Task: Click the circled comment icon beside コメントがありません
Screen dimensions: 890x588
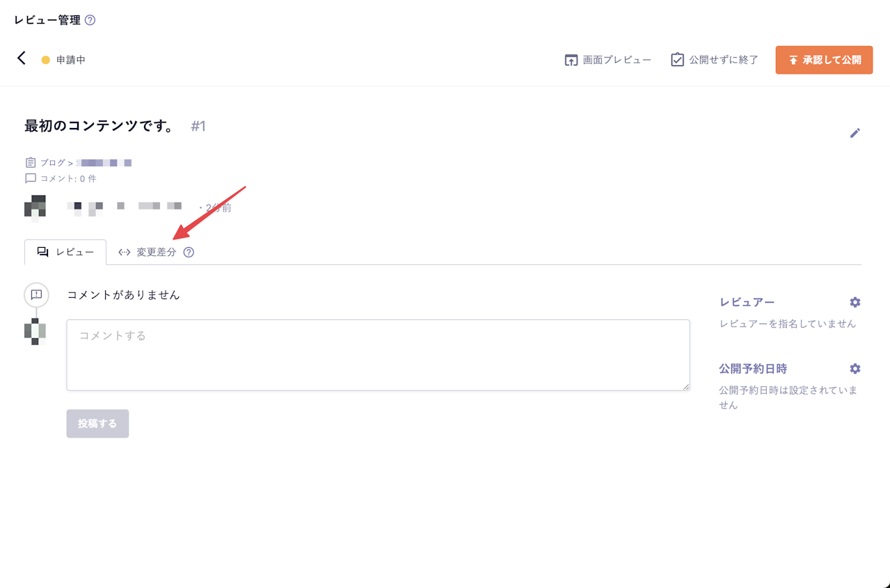Action: click(x=35, y=295)
